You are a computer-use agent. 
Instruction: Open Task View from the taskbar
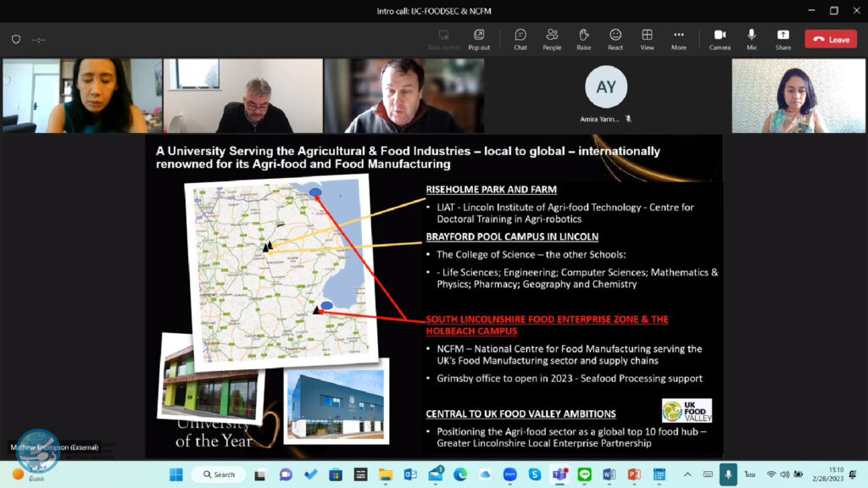click(x=260, y=474)
